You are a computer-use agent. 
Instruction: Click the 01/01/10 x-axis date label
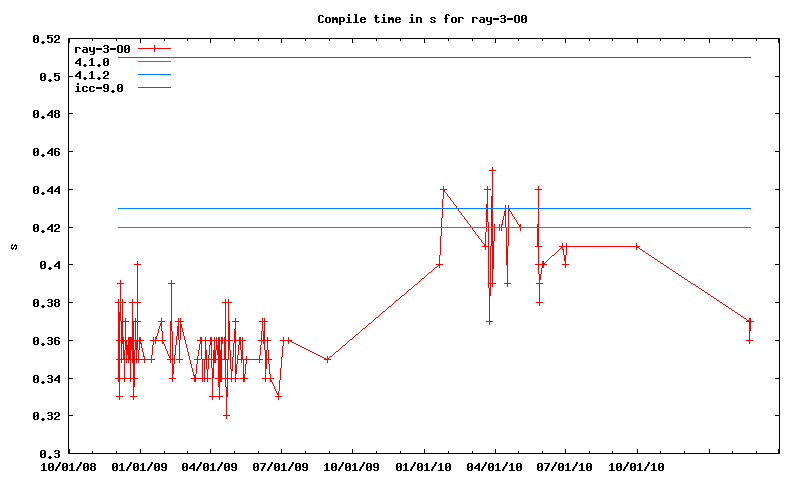[423, 466]
